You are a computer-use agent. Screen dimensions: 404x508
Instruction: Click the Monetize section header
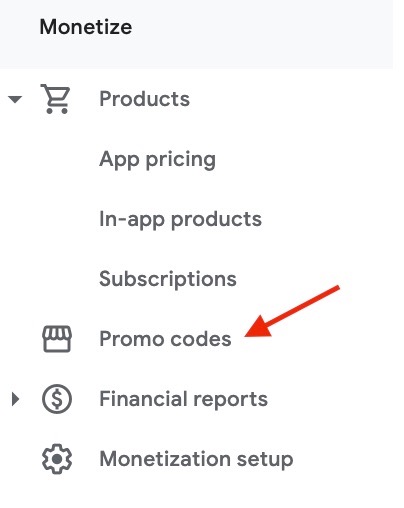click(x=86, y=27)
